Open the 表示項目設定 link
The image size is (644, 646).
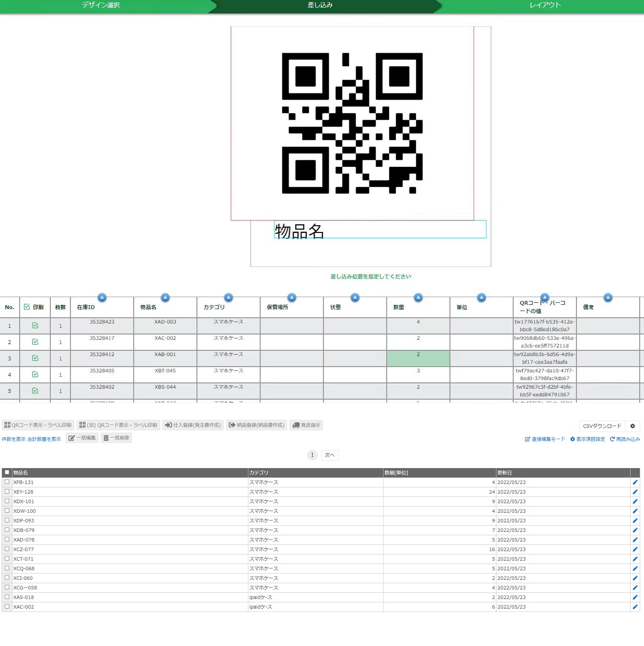pyautogui.click(x=587, y=439)
